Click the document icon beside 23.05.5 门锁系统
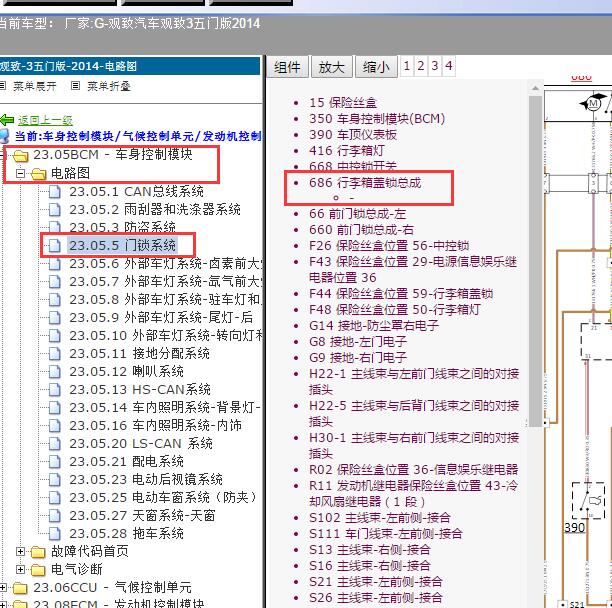The width and height of the screenshot is (612, 608). click(x=55, y=246)
